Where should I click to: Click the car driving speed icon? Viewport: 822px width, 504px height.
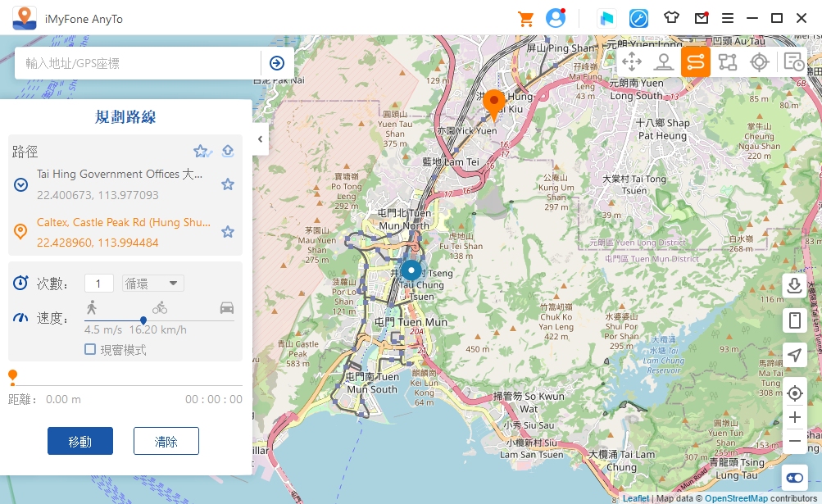coord(227,308)
